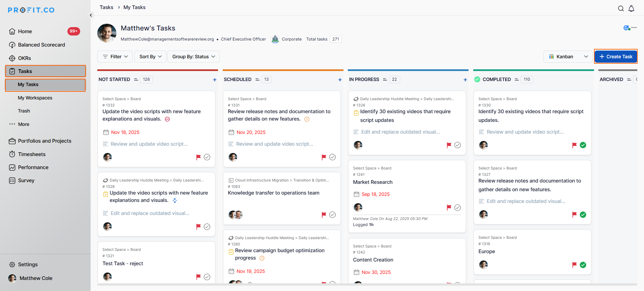Viewport: 644px width, 291px height.
Task: Click Matthew's profile photo in the header
Action: [x=107, y=33]
